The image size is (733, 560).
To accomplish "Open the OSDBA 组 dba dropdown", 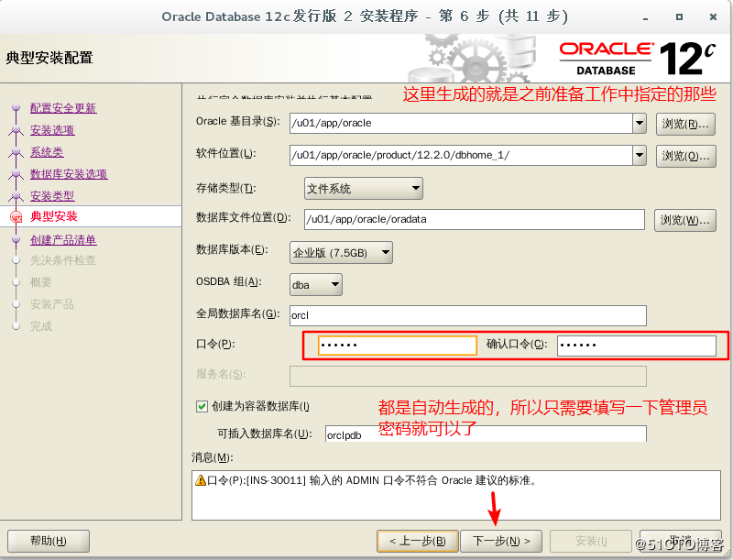I will tap(315, 285).
